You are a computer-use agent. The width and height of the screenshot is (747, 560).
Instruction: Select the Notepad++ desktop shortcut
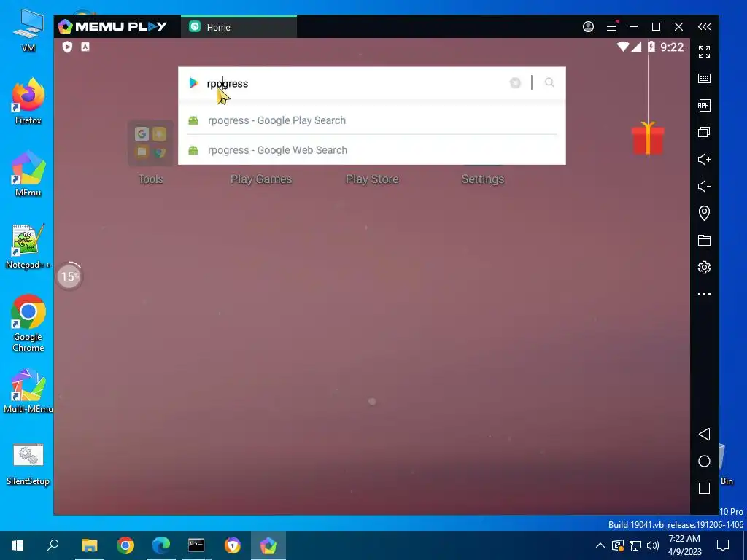coord(28,246)
